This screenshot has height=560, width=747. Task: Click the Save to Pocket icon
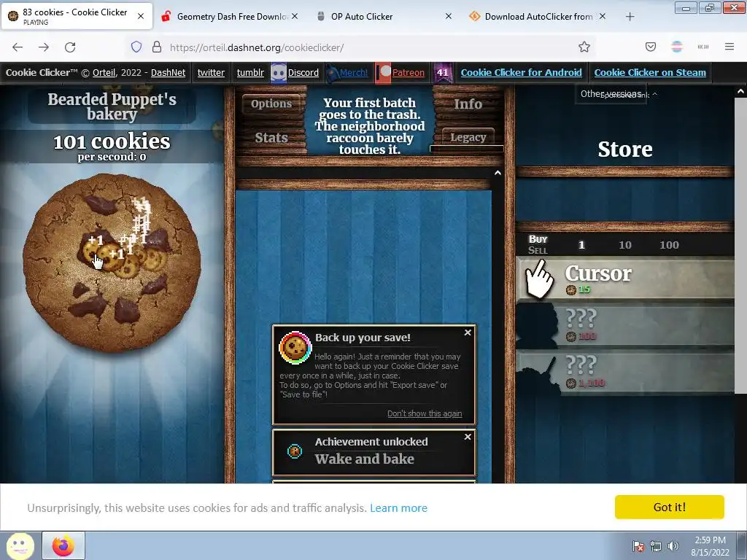click(651, 47)
